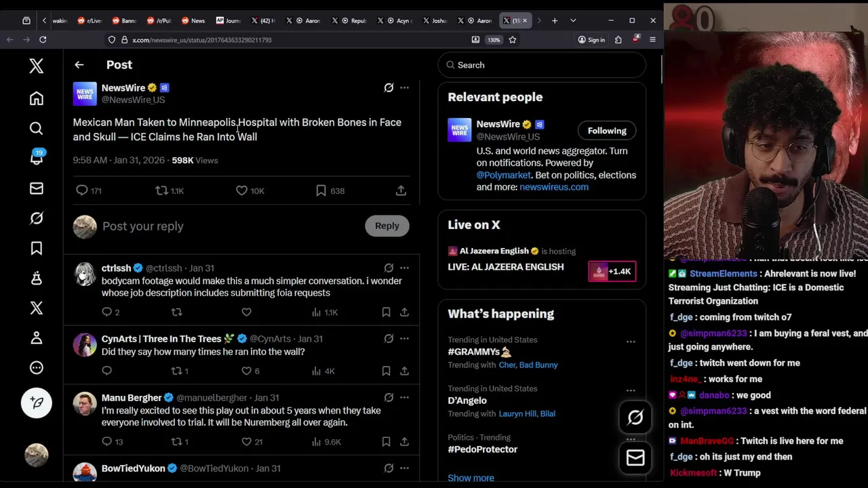
Task: Open newswireus.com link
Action: click(x=554, y=187)
